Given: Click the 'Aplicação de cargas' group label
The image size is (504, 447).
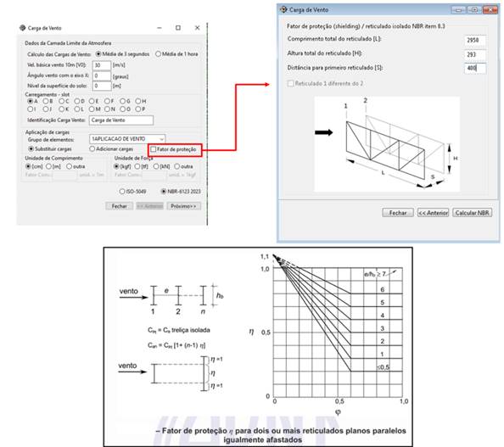Looking at the screenshot, I should 48,132.
